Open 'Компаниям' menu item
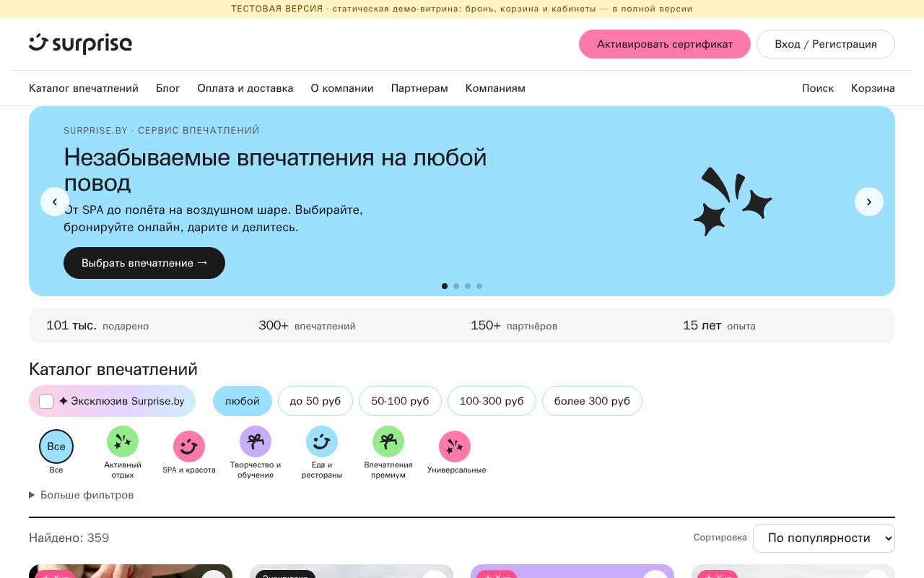 pos(495,88)
